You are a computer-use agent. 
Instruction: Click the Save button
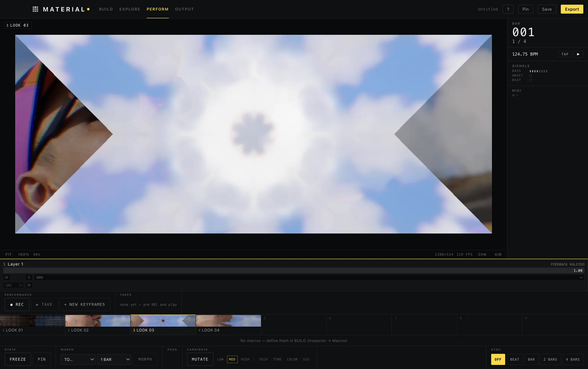[x=547, y=9]
